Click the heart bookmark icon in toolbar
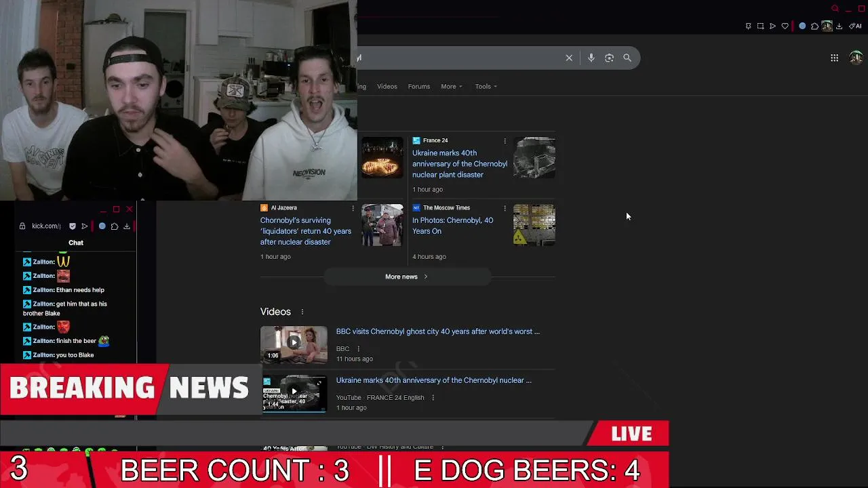The height and width of the screenshot is (488, 868). 785,26
